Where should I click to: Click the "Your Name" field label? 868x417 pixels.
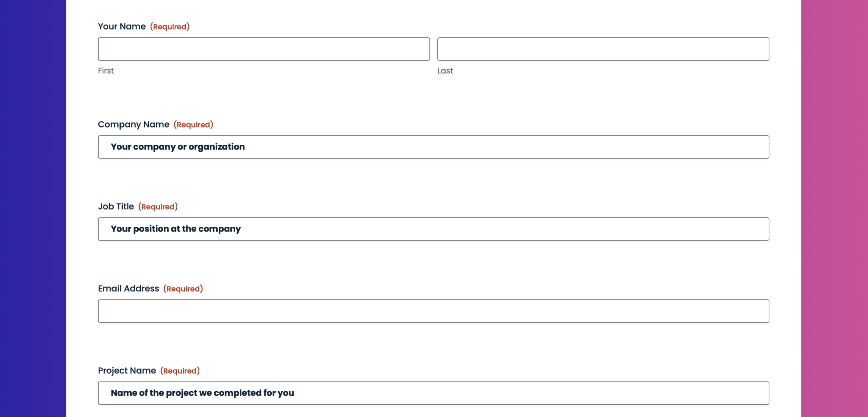[x=122, y=26]
